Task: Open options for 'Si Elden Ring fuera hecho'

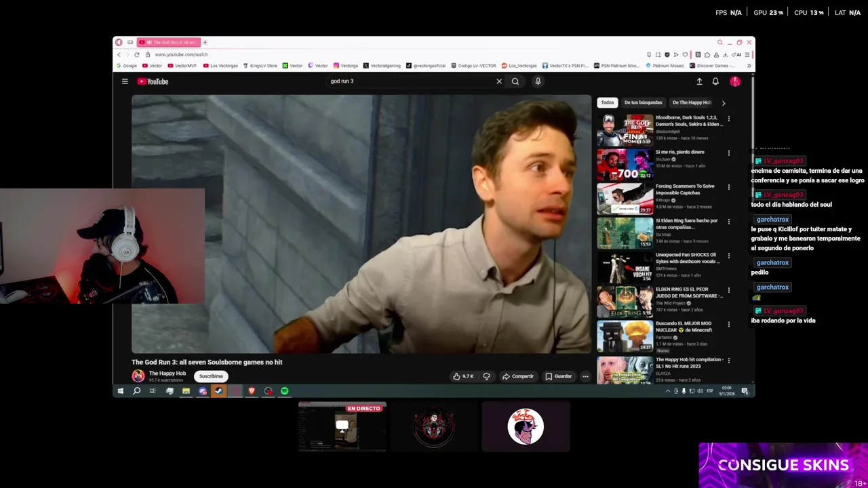Action: point(729,222)
